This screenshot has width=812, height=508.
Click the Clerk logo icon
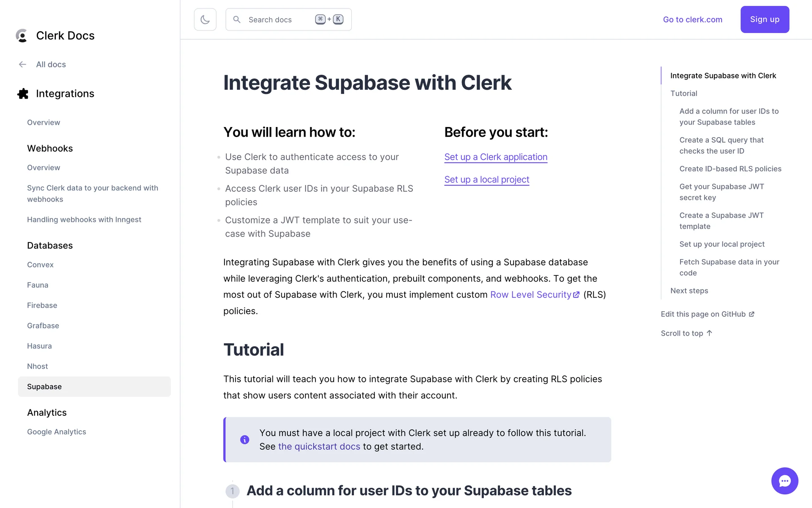click(x=22, y=36)
